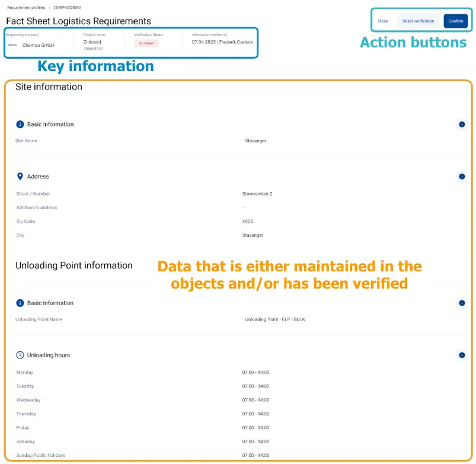The height and width of the screenshot is (464, 476).
Task: Click breadcrumb entry 25-RPKOOIKRA
Action: [x=67, y=8]
